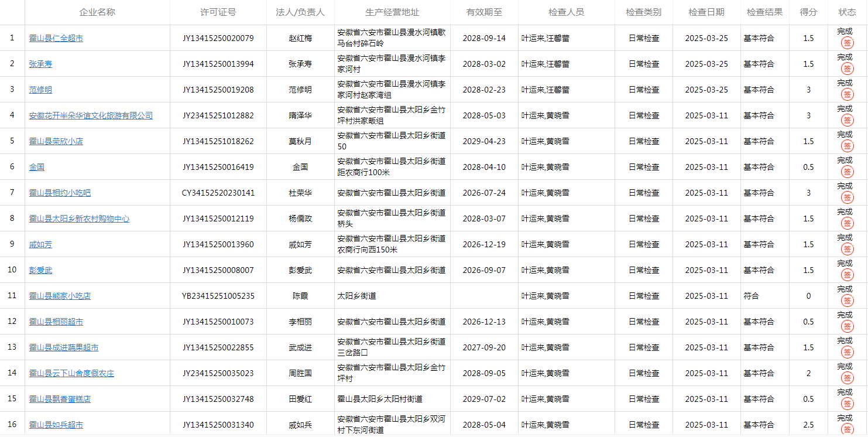Open the 霍山县相丽超市 link
The width and height of the screenshot is (868, 437).
point(56,322)
